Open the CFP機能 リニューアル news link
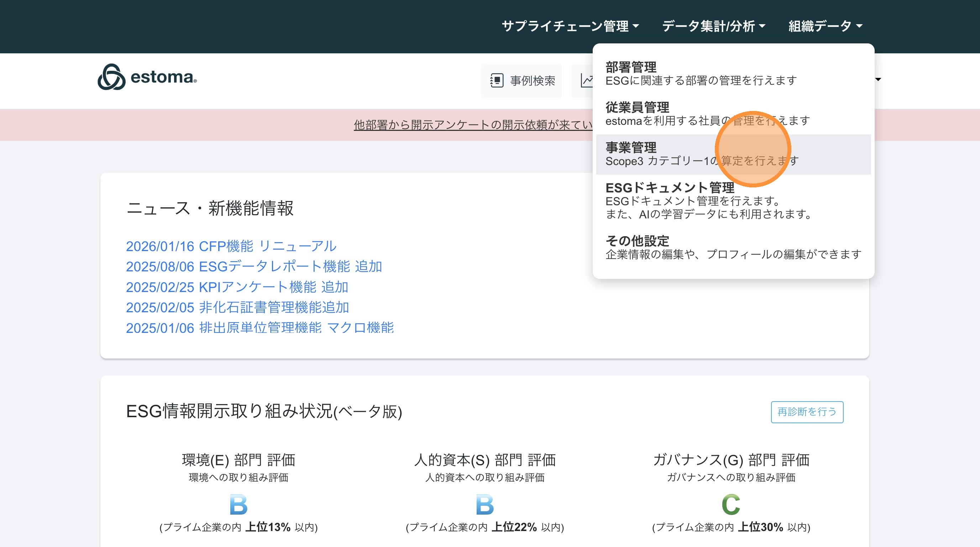Image resolution: width=980 pixels, height=547 pixels. 231,246
